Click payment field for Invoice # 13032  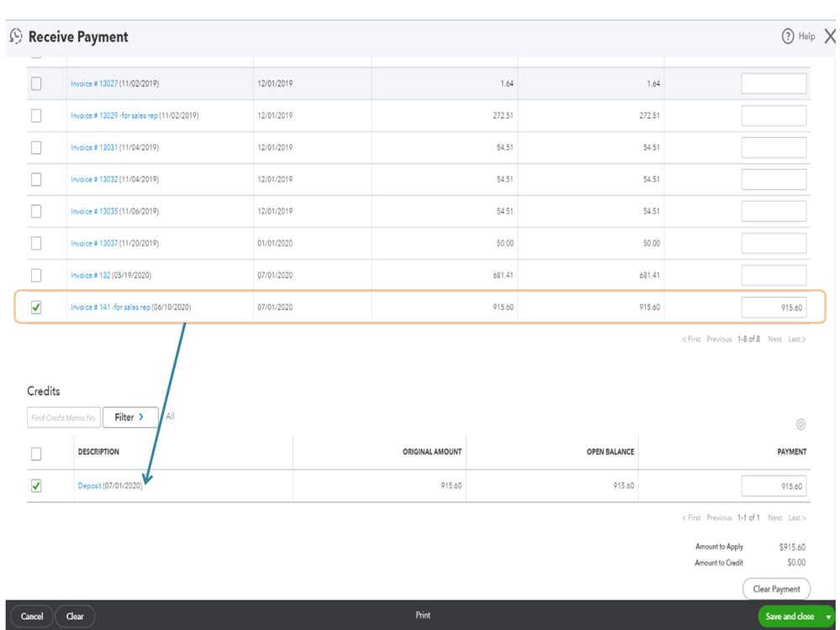774,179
